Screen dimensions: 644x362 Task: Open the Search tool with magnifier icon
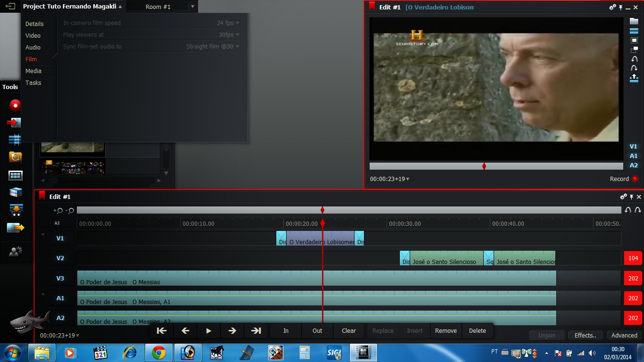[x=15, y=157]
